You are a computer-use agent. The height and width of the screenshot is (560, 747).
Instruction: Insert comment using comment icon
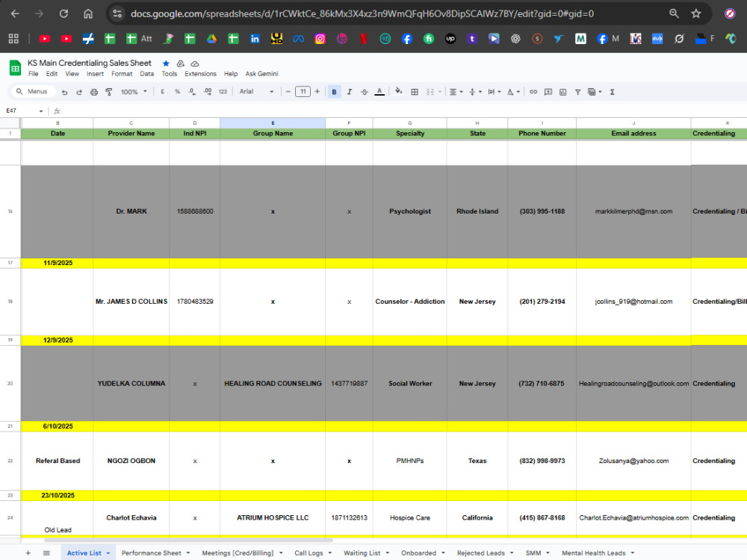pos(548,92)
